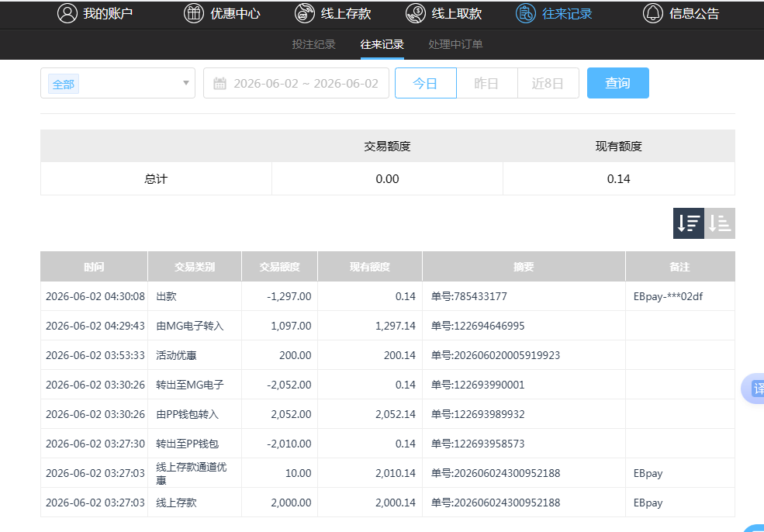
Task: Open the 我的账户 menu label
Action: (x=108, y=14)
